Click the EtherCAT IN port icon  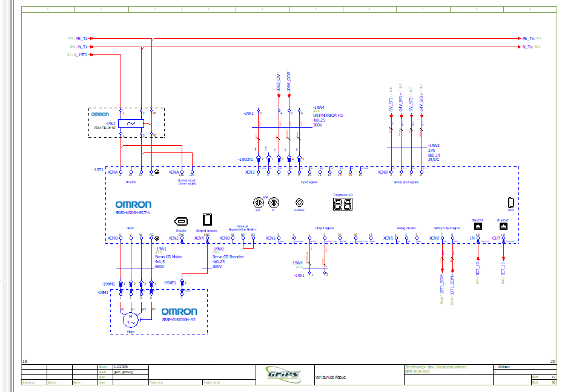pyautogui.click(x=477, y=226)
